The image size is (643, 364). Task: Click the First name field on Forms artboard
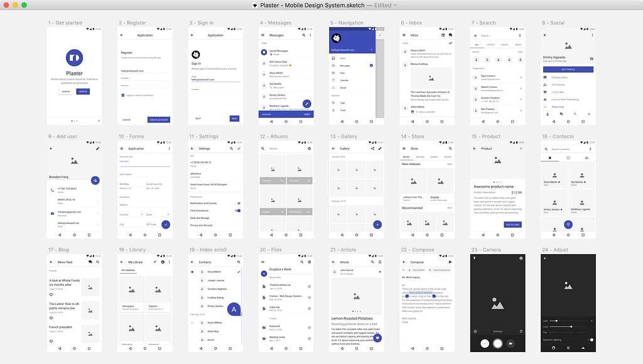click(x=144, y=163)
